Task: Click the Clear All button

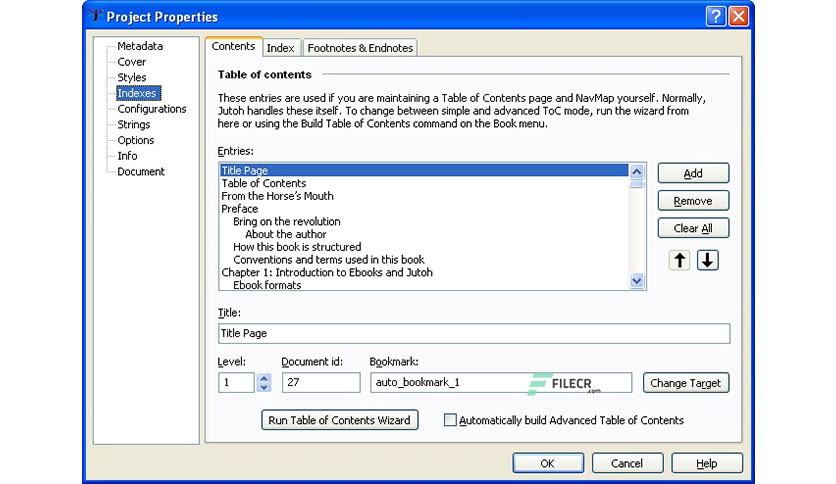Action: point(693,228)
